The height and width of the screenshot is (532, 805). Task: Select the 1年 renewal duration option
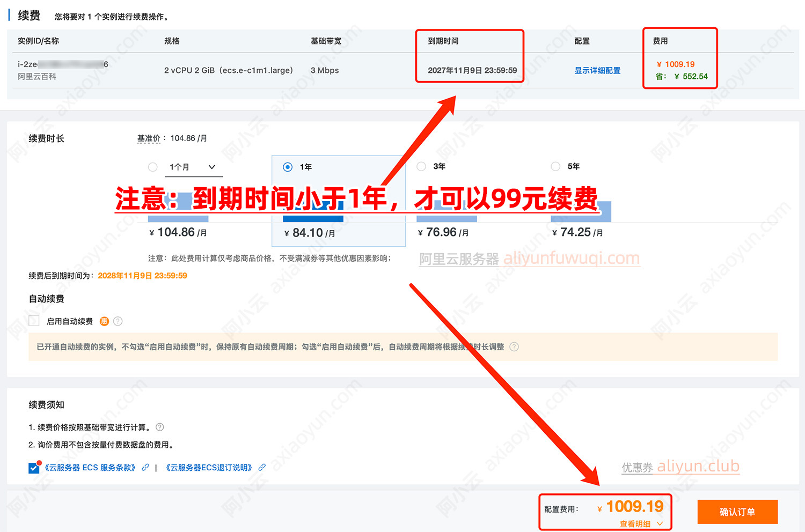tap(288, 167)
